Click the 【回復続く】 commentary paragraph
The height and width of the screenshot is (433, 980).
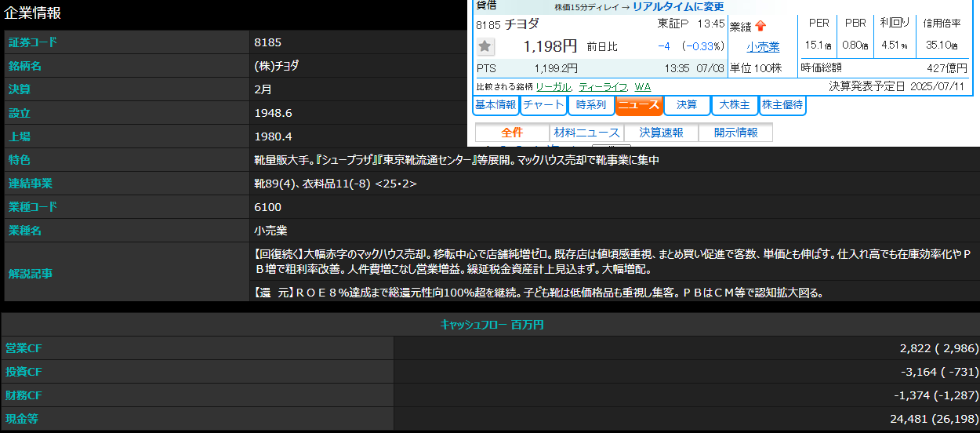click(613, 261)
